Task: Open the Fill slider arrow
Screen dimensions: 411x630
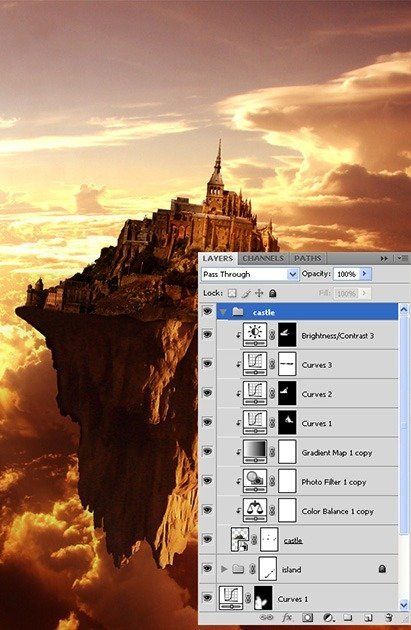Action: click(x=365, y=293)
